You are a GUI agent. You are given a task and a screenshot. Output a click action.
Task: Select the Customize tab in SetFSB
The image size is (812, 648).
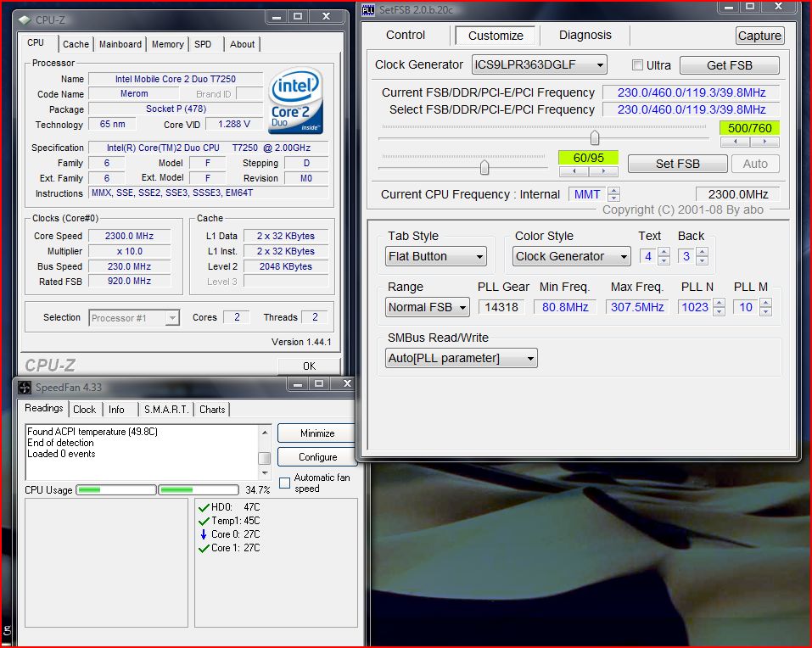[496, 36]
